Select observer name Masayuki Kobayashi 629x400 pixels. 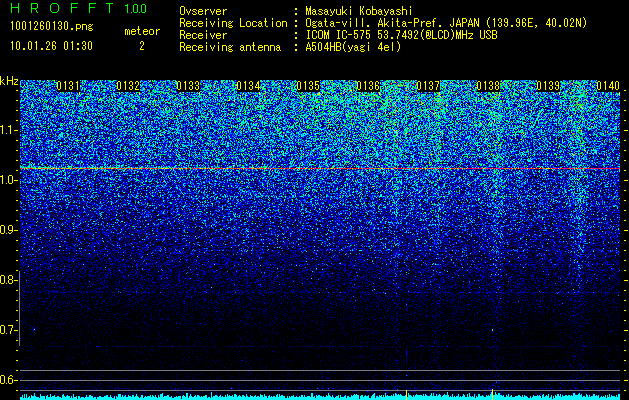[x=359, y=11]
